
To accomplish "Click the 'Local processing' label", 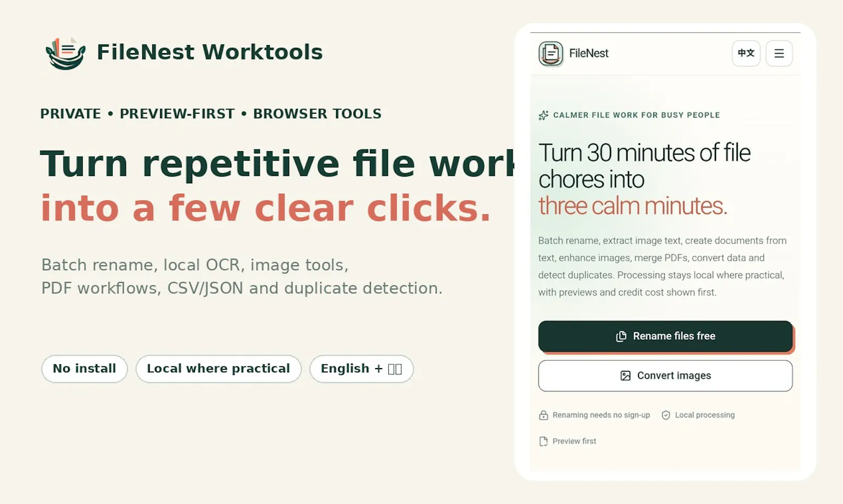I will coord(704,415).
